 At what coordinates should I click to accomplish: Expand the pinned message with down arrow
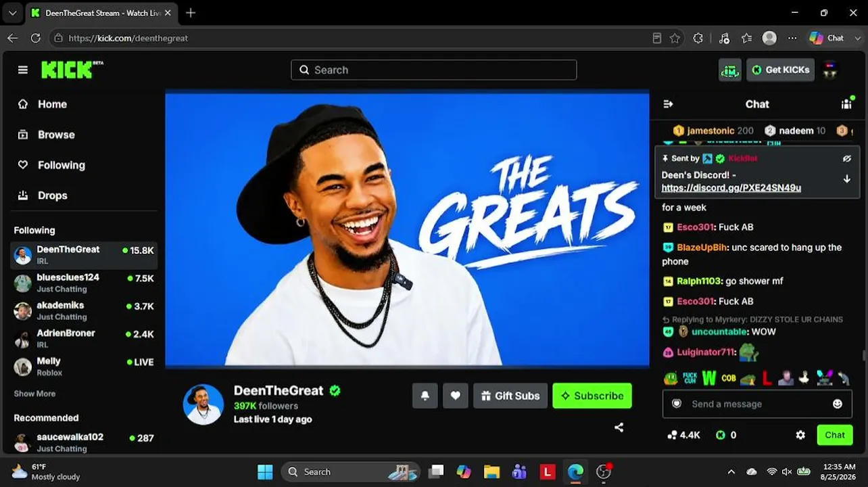(x=846, y=179)
